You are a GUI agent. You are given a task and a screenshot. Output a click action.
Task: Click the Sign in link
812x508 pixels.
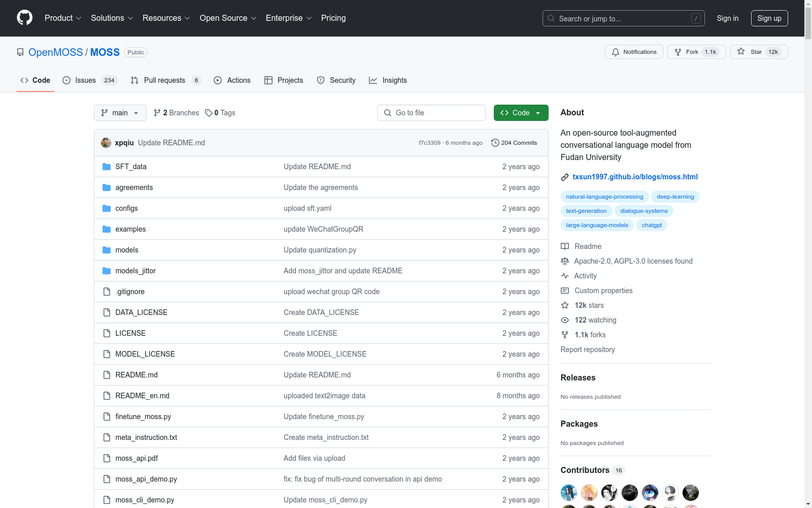tap(728, 18)
